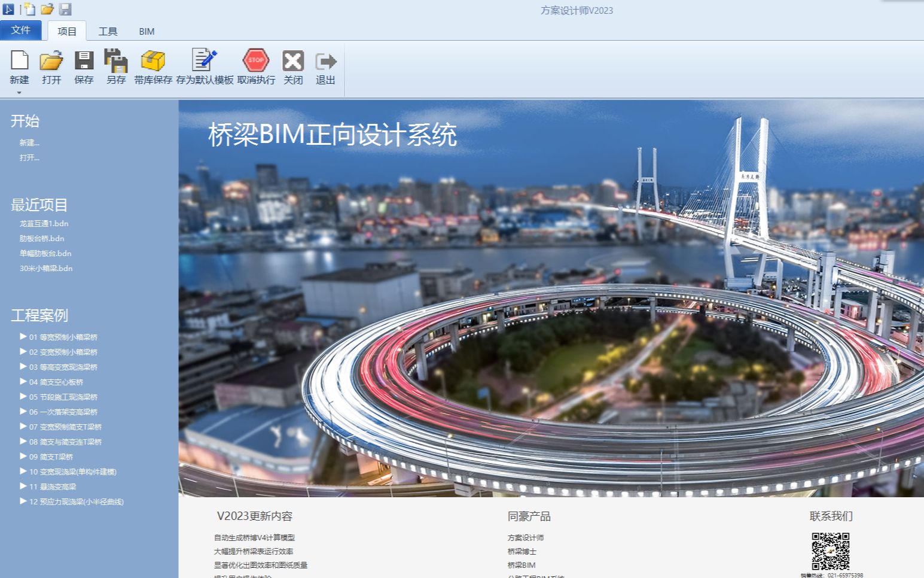This screenshot has height=578, width=924.
Task: Click 桥梁博士 product link
Action: [x=522, y=551]
